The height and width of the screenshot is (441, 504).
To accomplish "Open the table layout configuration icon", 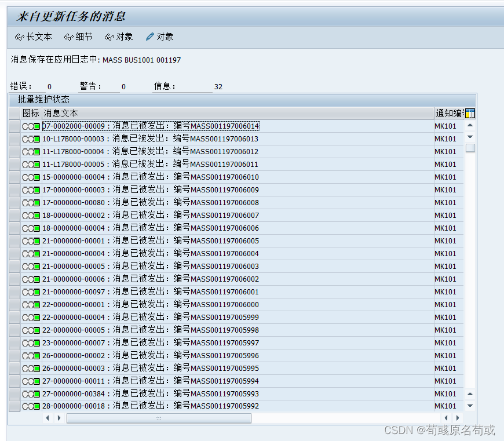I will (x=470, y=113).
